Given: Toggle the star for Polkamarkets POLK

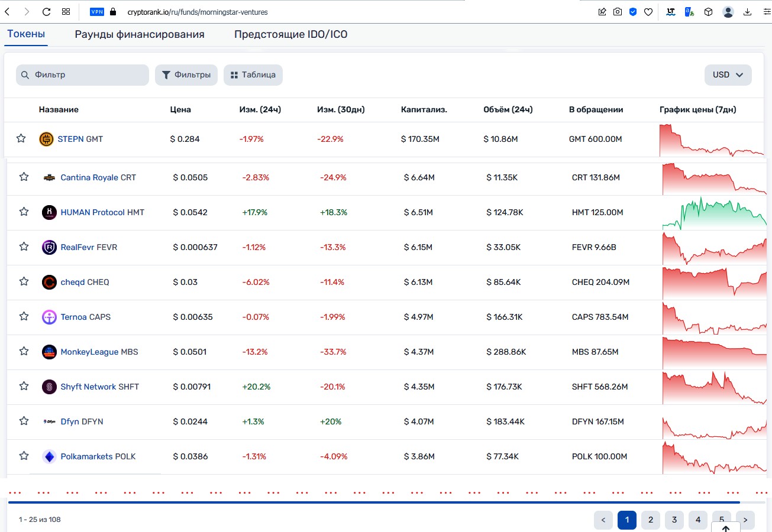Looking at the screenshot, I should (24, 456).
